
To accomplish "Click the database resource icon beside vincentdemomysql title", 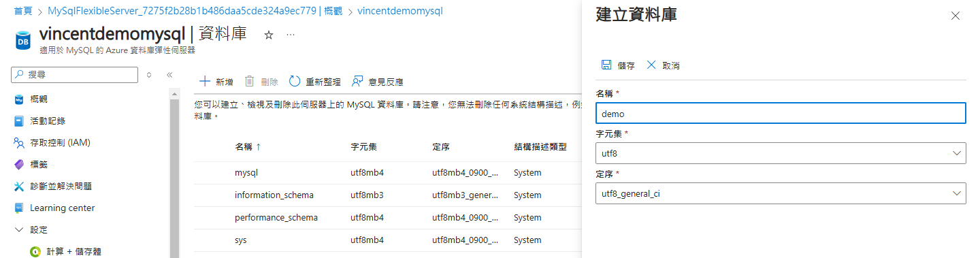I will pos(22,40).
